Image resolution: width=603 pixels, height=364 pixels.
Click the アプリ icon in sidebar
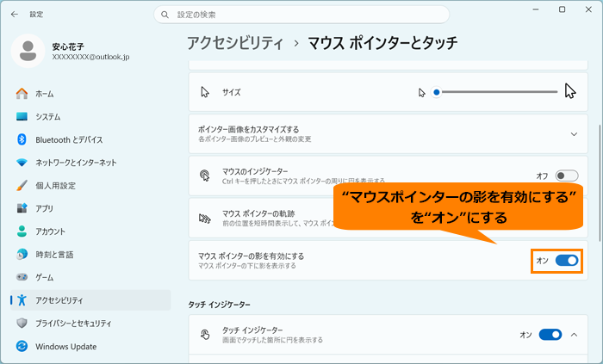[22, 208]
